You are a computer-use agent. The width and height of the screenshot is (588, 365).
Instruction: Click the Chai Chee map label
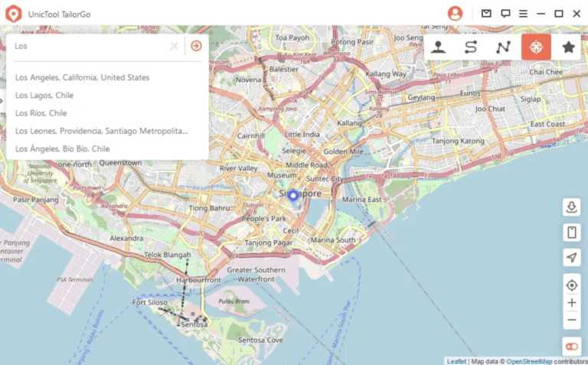point(546,72)
